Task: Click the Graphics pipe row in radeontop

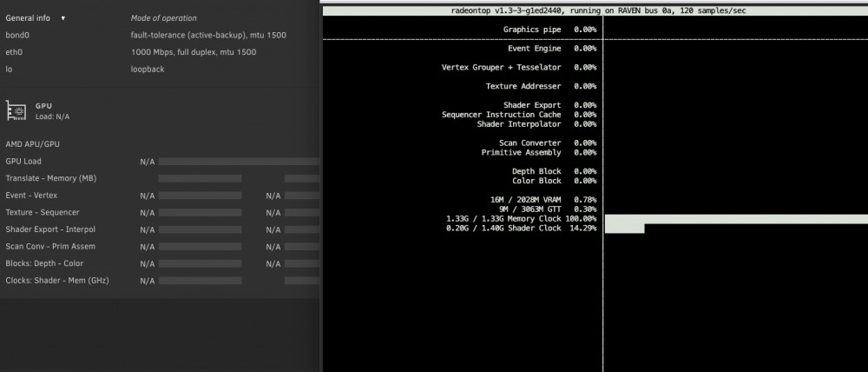Action: (549, 30)
